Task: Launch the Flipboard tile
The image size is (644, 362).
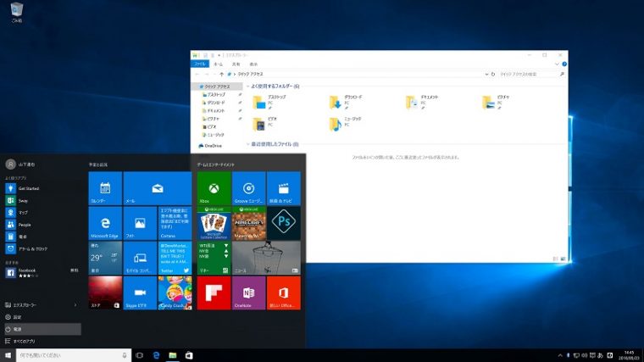Action: pyautogui.click(x=214, y=292)
